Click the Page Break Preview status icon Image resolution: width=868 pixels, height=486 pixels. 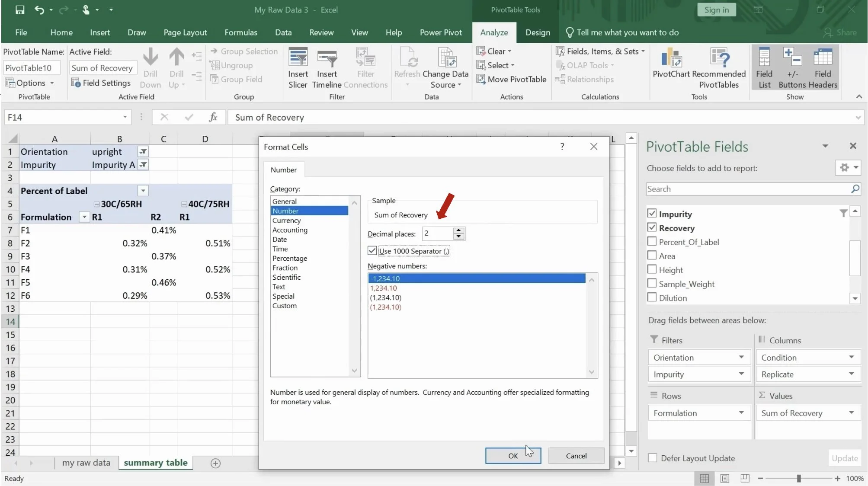[745, 478]
